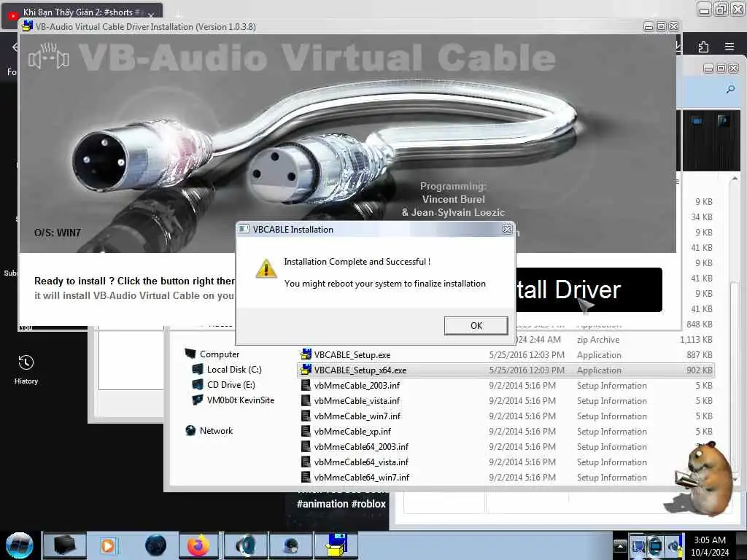Image resolution: width=747 pixels, height=560 pixels.
Task: Click the speaker application taskbar icon
Action: point(245,545)
